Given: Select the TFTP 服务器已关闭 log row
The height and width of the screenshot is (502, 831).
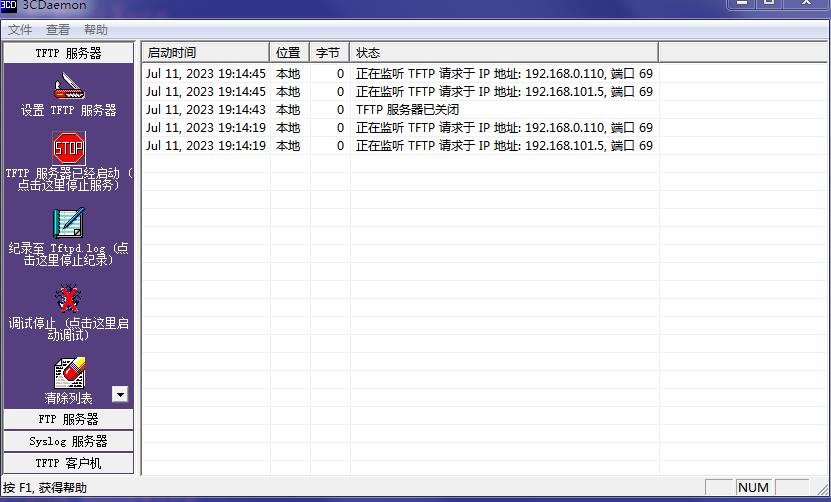Looking at the screenshot, I should click(400, 110).
